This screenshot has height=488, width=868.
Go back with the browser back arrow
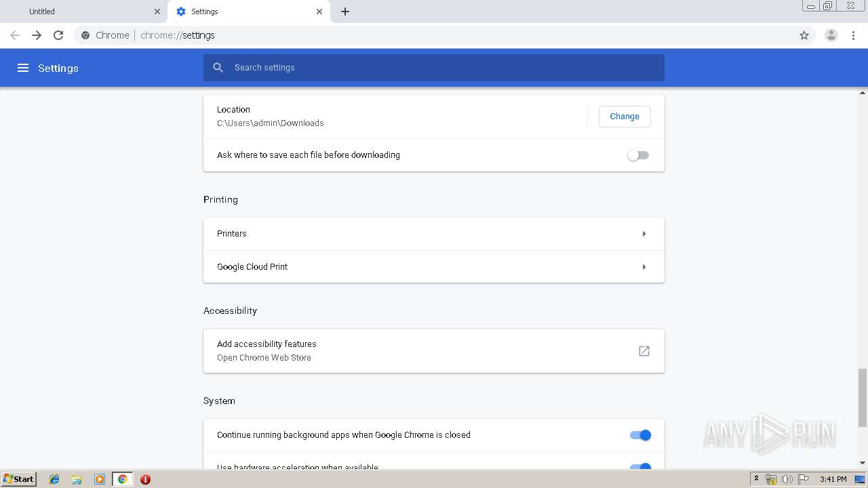pos(15,35)
